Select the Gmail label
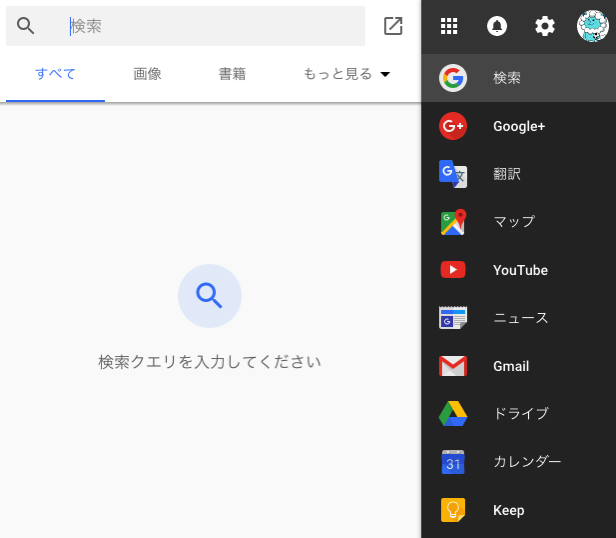Image resolution: width=616 pixels, height=538 pixels. pyautogui.click(x=511, y=366)
